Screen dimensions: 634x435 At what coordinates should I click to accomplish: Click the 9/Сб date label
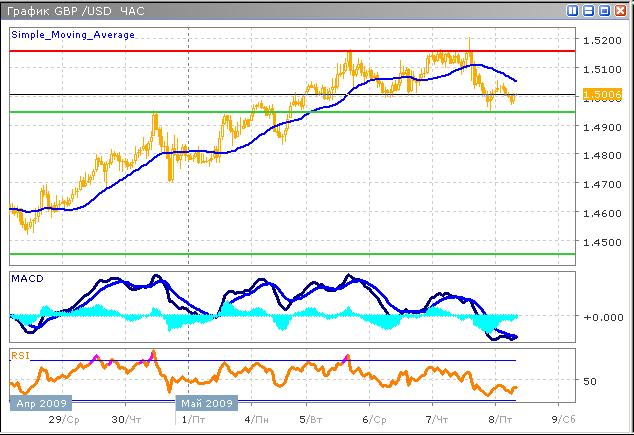(561, 420)
